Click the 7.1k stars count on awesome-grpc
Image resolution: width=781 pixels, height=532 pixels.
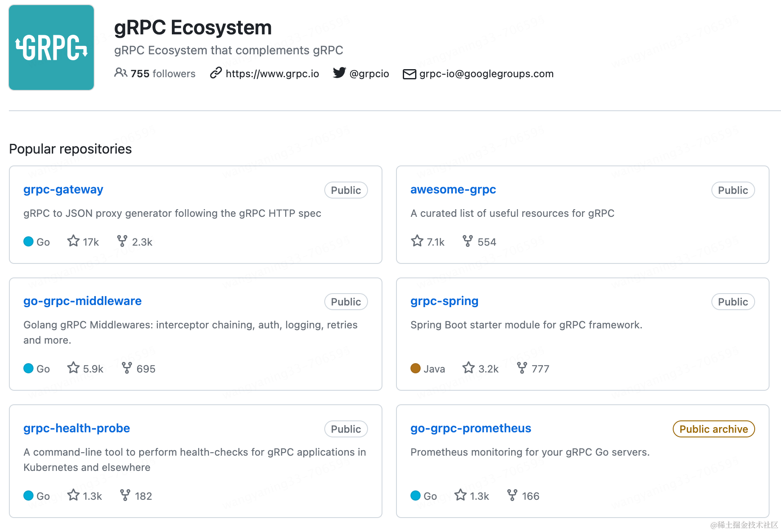[435, 242]
